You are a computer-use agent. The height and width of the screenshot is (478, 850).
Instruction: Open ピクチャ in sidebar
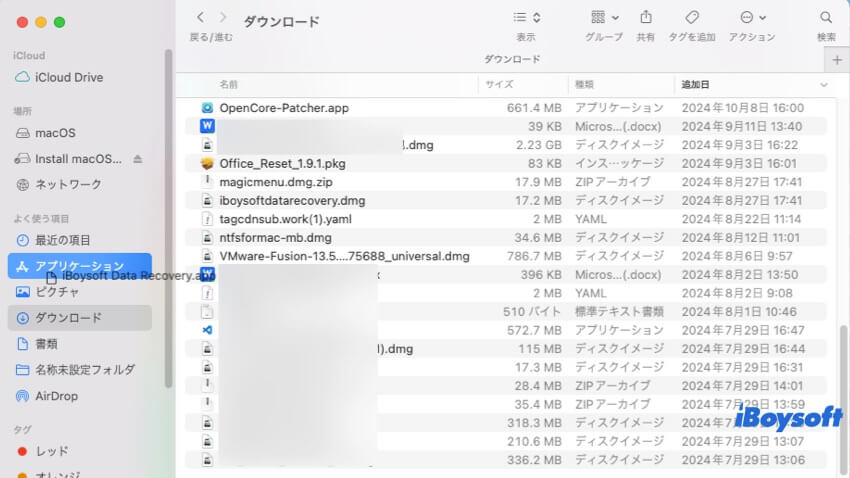tap(80, 292)
